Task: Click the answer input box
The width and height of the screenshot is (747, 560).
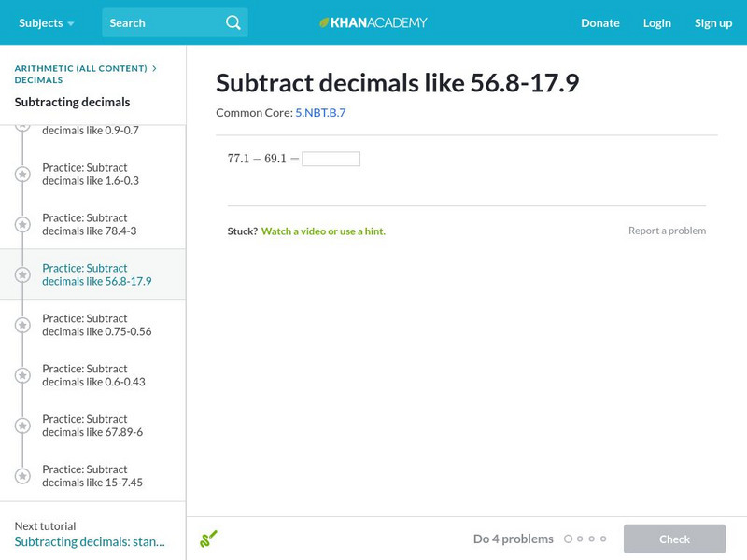Action: (x=331, y=159)
